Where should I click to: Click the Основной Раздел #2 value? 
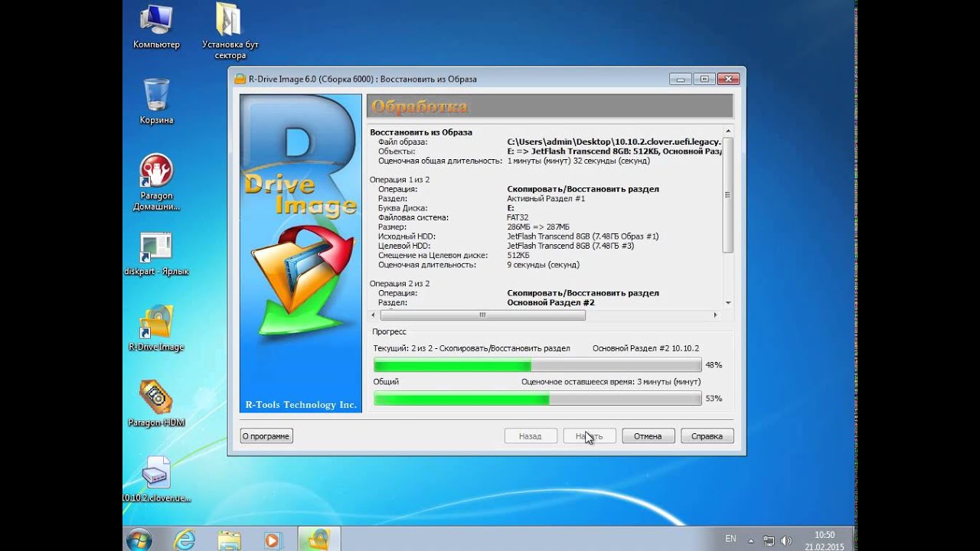[x=550, y=303]
